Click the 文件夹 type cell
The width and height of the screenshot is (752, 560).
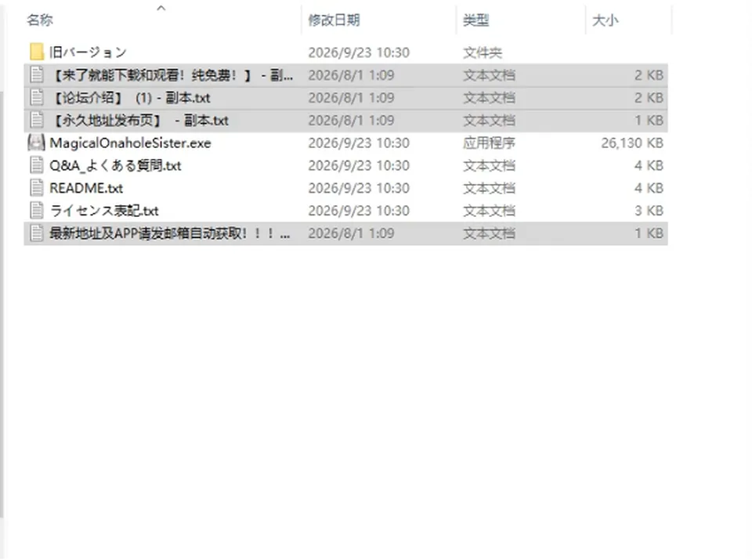coord(482,52)
